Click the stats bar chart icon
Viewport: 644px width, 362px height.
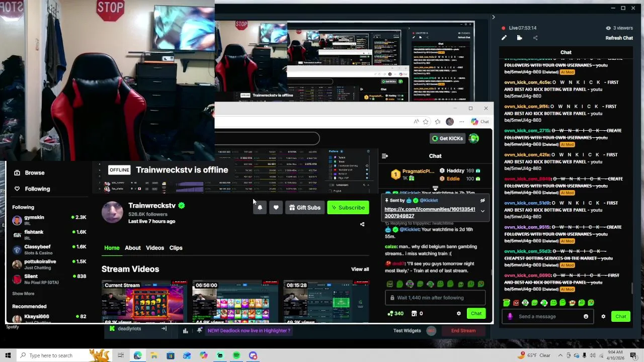pos(185,330)
